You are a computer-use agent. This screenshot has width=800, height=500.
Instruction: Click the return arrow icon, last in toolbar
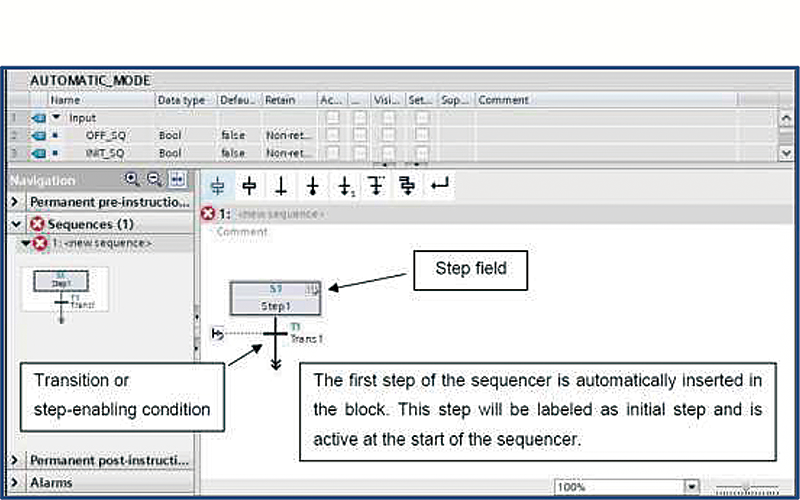439,185
